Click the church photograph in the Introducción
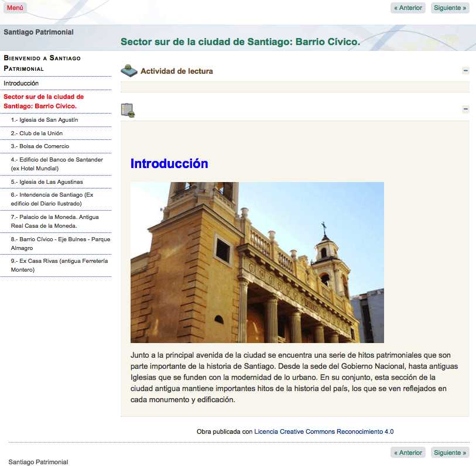Image resolution: width=476 pixels, height=466 pixels. 257,262
